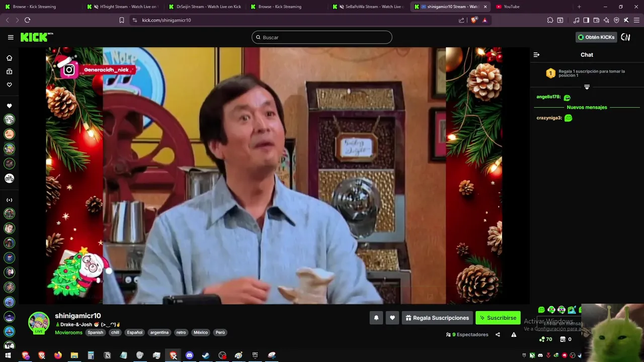Image resolution: width=644 pixels, height=362 pixels.
Task: Reload the current page
Action: (27, 20)
